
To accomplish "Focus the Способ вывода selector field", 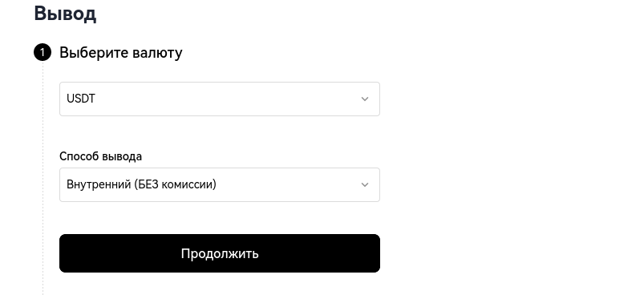I will coord(220,184).
